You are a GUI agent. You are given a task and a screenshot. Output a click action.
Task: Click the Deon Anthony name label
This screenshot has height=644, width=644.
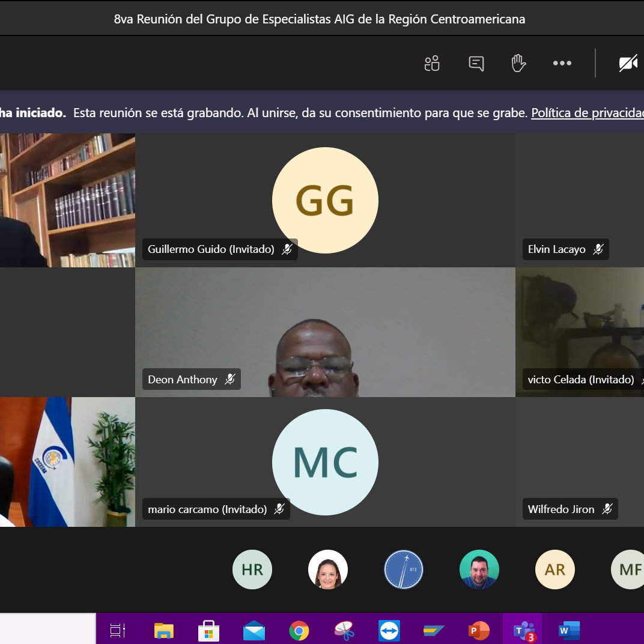(x=183, y=380)
